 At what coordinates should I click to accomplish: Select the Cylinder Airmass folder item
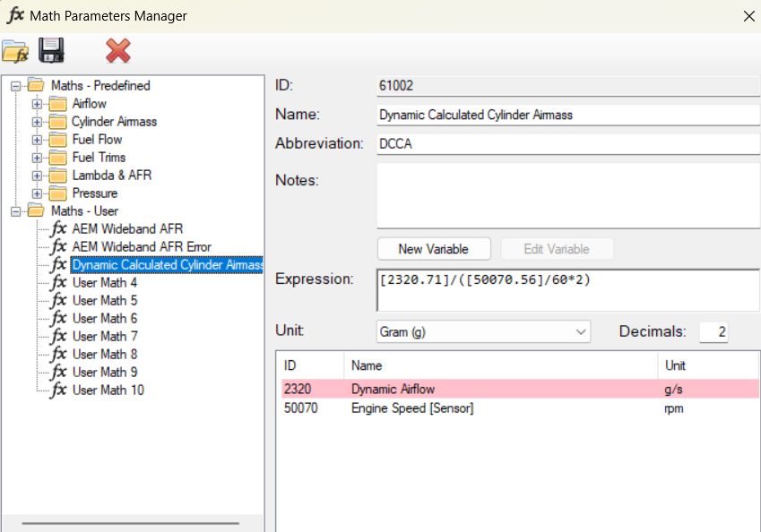(114, 122)
